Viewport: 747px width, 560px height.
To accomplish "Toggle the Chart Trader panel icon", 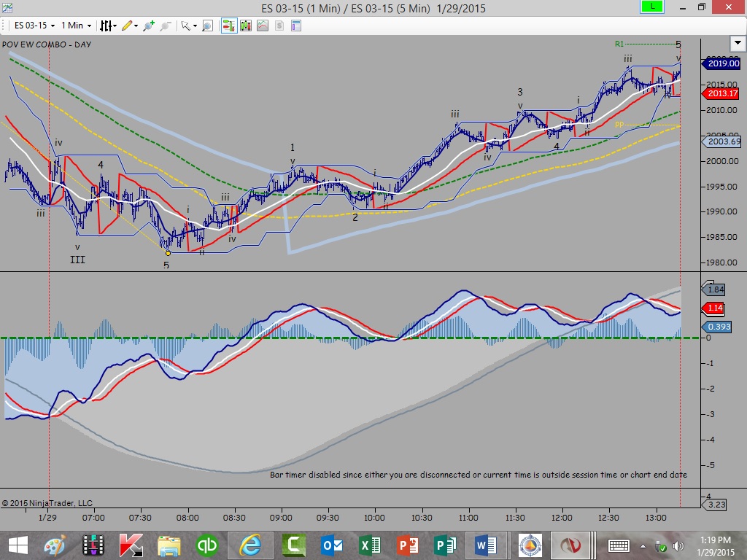I will tap(228, 26).
